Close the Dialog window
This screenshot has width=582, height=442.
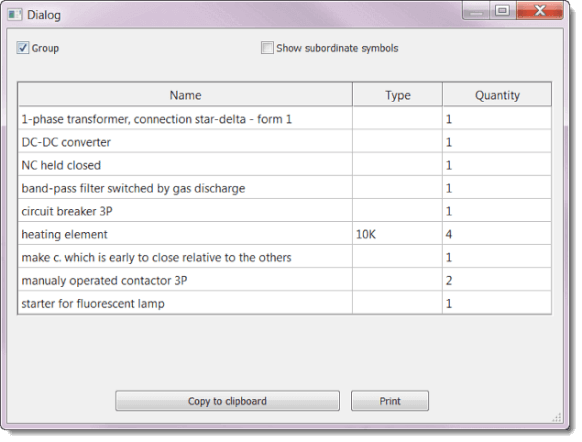pos(540,11)
